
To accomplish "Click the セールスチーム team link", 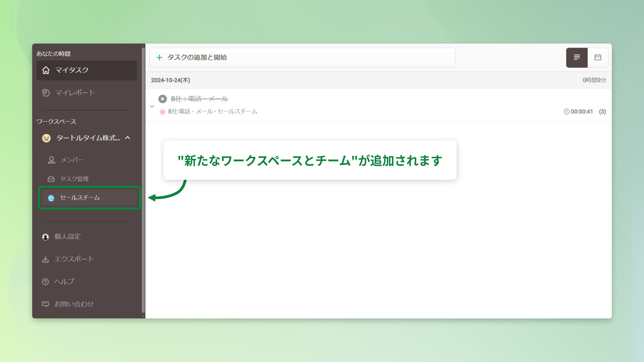I will tap(80, 198).
